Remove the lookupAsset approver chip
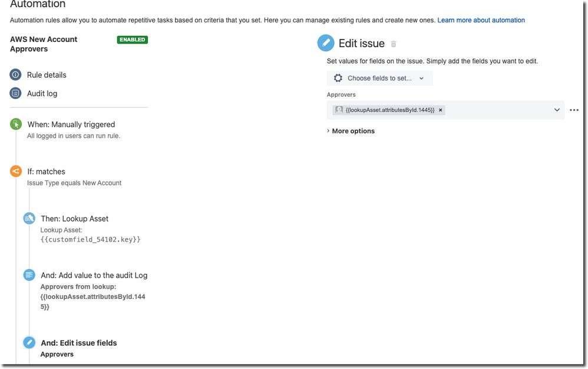 click(x=440, y=110)
